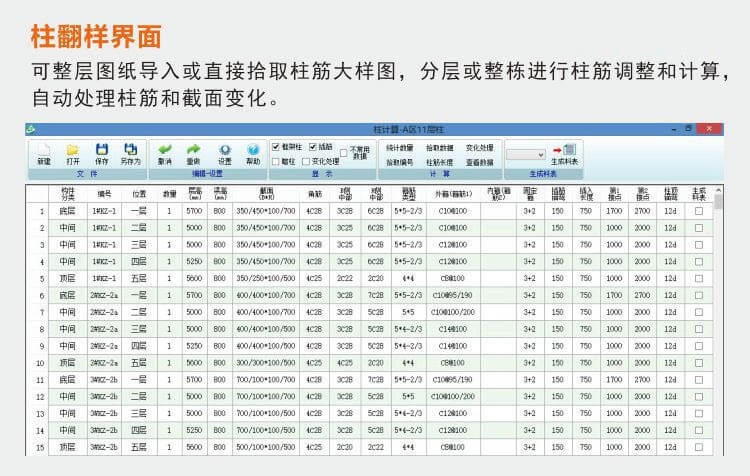Viewport: 750px width, 476px height.
Task: Toggle the 插筋 checkbox
Action: tap(313, 147)
